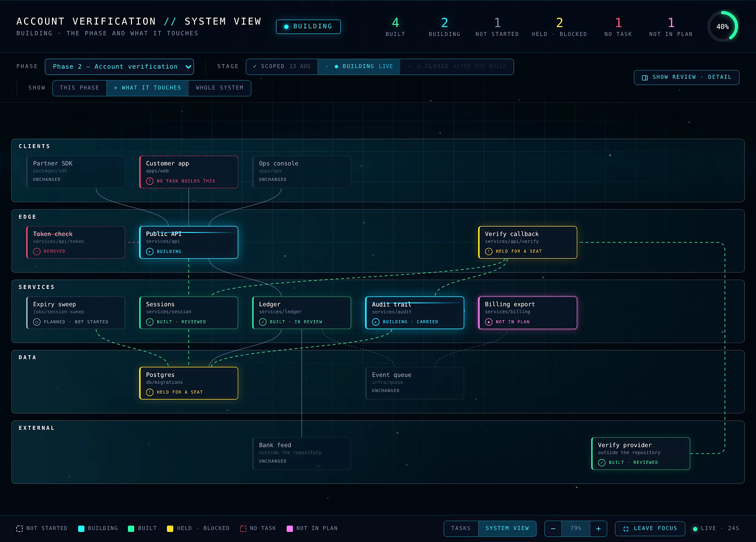Click the panel icon in Show Review button
This screenshot has width=756, height=542.
point(645,78)
